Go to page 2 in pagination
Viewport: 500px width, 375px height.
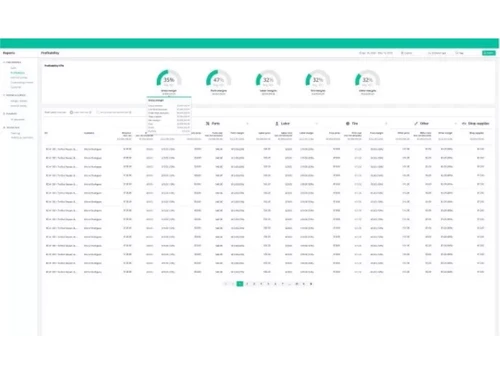click(x=247, y=284)
